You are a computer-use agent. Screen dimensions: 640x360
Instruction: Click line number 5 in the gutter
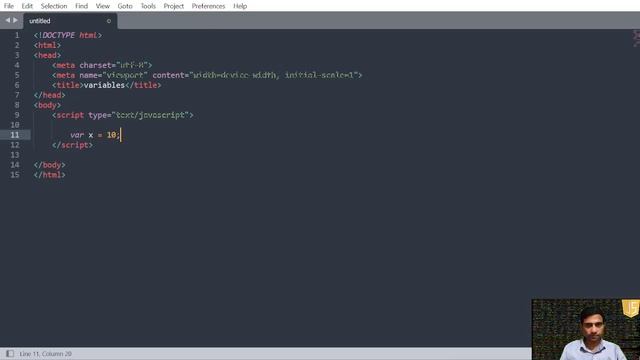click(17, 75)
